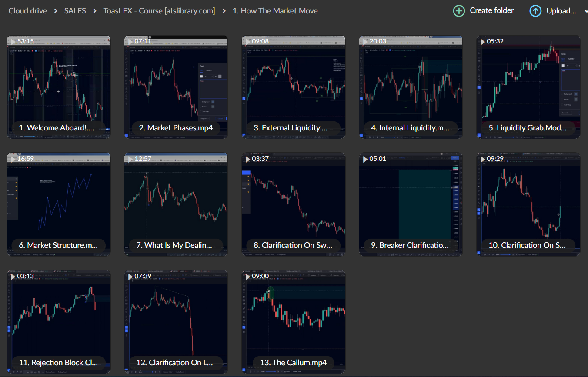588x377 pixels.
Task: Click the Create folder plus icon
Action: pyautogui.click(x=459, y=11)
